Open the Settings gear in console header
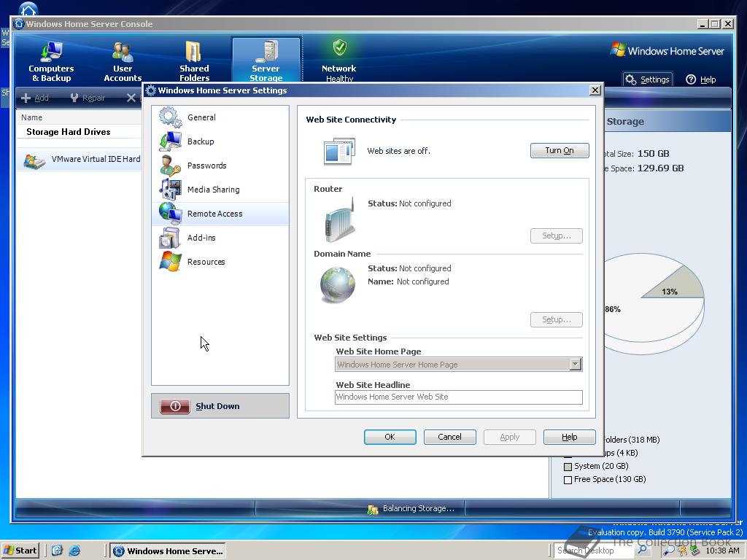 coord(631,79)
